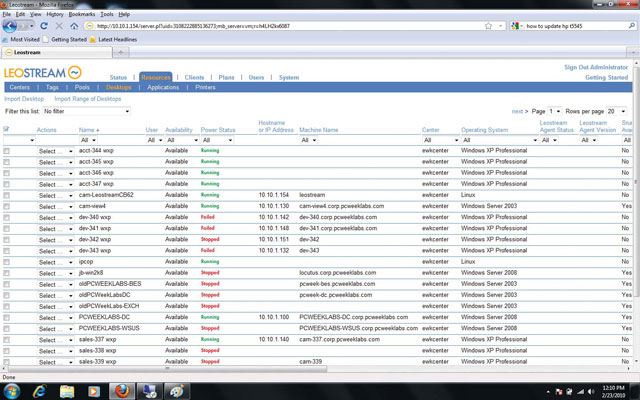
Task: Click the network signal tray icon
Action: pos(580,392)
